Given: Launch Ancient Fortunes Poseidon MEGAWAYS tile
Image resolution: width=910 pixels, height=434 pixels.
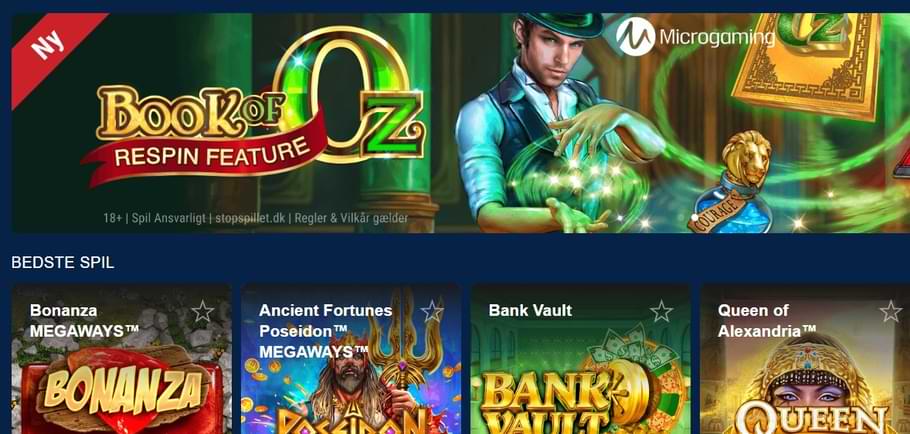Looking at the screenshot, I should 351,359.
